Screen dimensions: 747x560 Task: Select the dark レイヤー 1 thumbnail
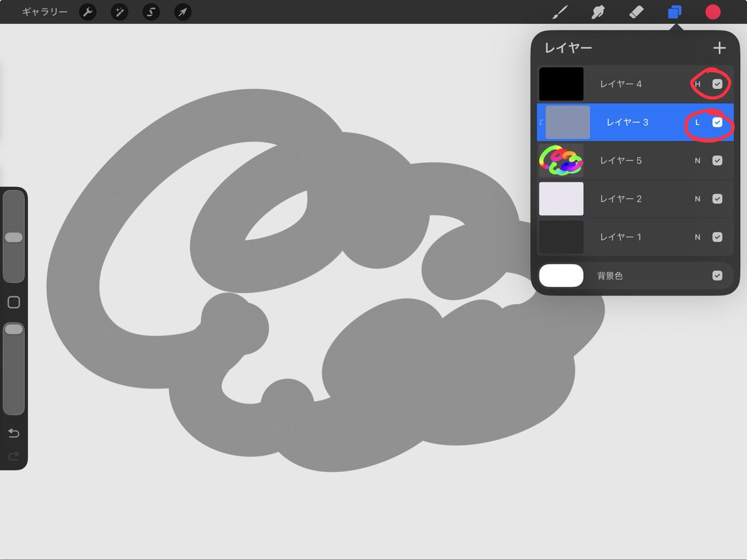click(561, 237)
